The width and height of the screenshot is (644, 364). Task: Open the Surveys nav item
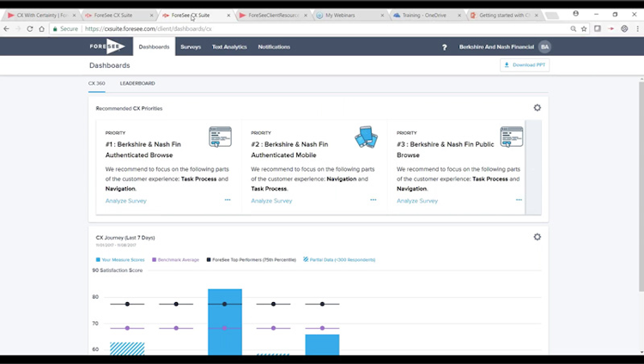(x=191, y=47)
